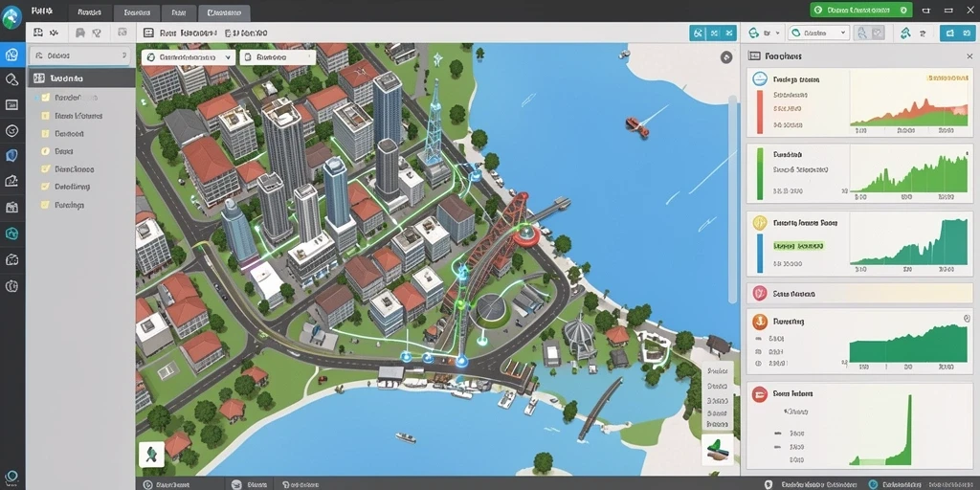Screen dimensions: 980x490
Task: Click the globe app logo at top-left
Action: click(x=11, y=17)
